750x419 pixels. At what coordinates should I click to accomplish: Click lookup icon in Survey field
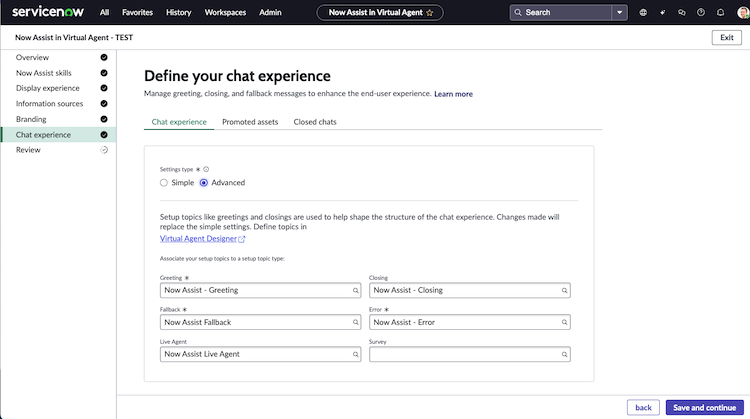coord(564,354)
